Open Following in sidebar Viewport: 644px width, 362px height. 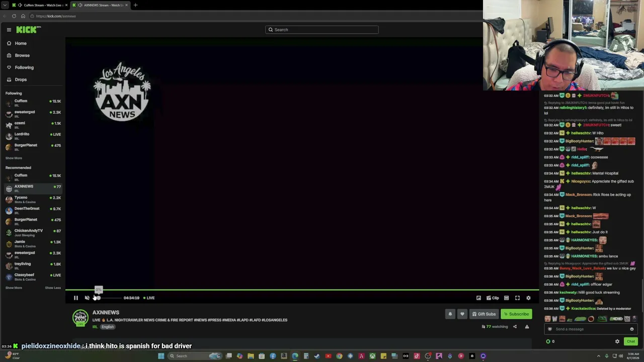click(24, 67)
